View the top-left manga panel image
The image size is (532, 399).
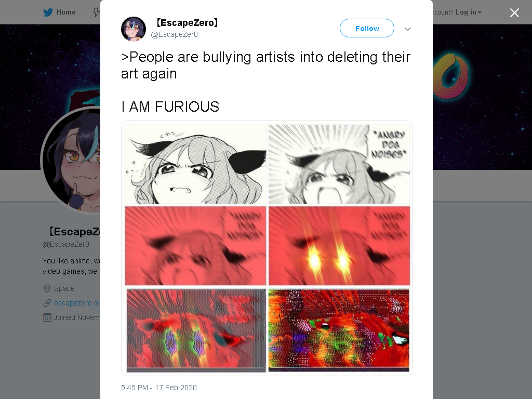(195, 164)
